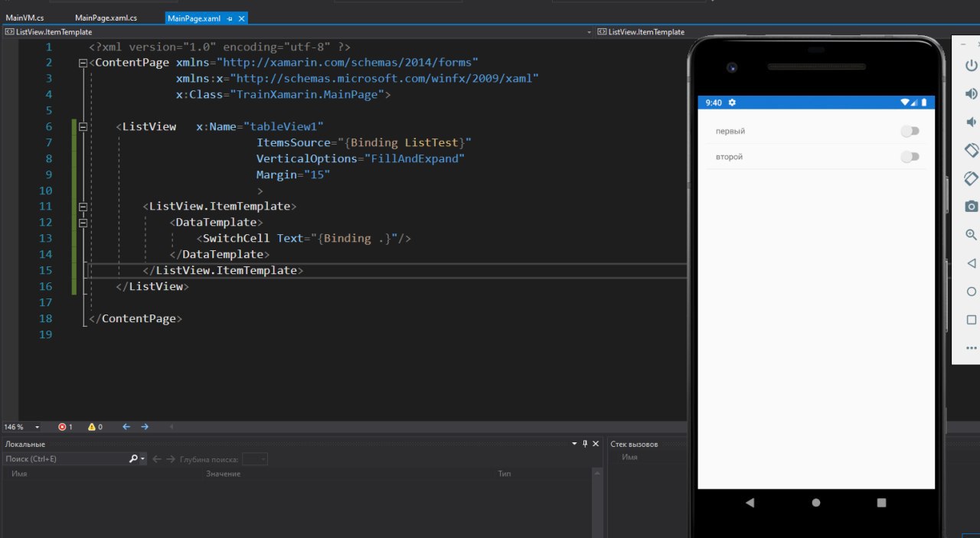This screenshot has height=538, width=980.
Task: Toggle the switch next to второй
Action: (910, 157)
